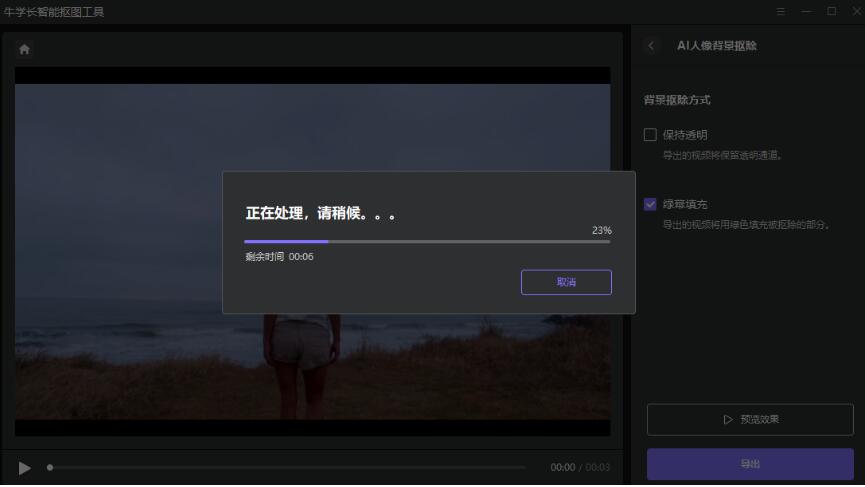Click the 保持透明 option label
The height and width of the screenshot is (487, 865).
[685, 135]
